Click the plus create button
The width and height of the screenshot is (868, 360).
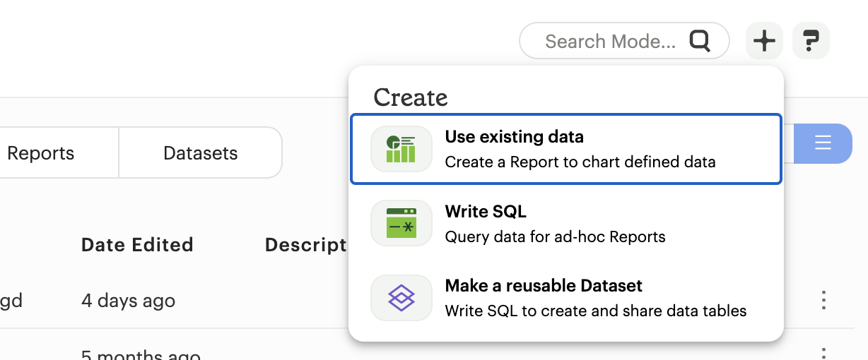(764, 41)
